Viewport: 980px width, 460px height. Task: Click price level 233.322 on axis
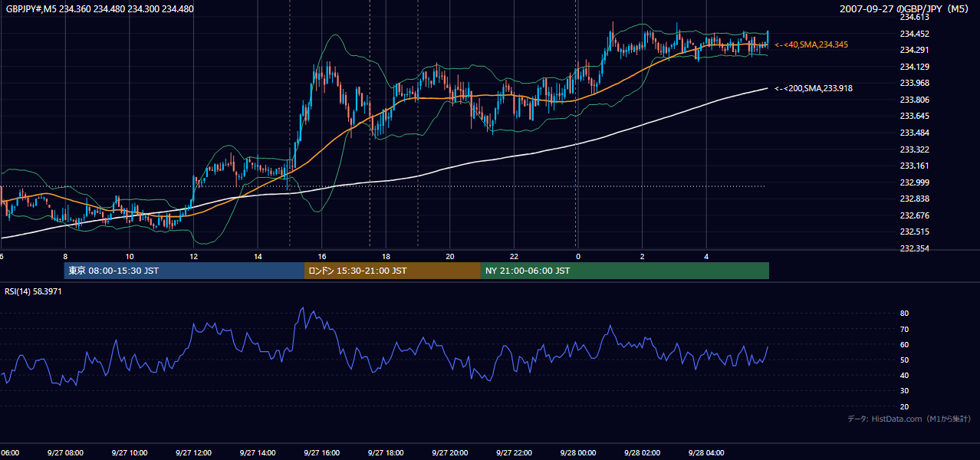914,149
